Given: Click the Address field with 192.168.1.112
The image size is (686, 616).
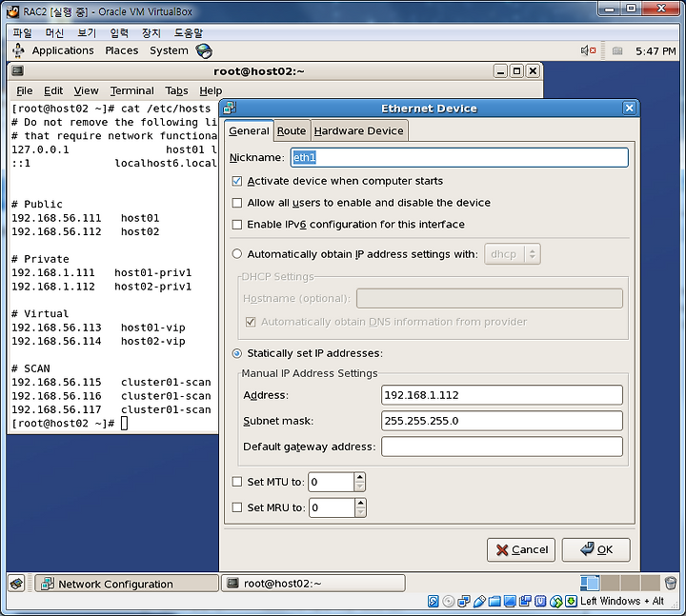Looking at the screenshot, I should [x=502, y=395].
